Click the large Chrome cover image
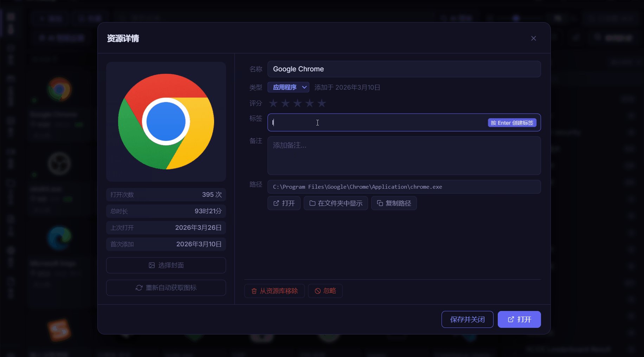This screenshot has width=644, height=357. (166, 122)
